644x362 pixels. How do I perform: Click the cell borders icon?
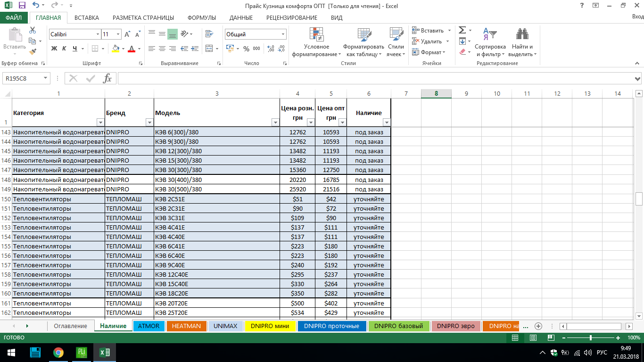coord(95,49)
